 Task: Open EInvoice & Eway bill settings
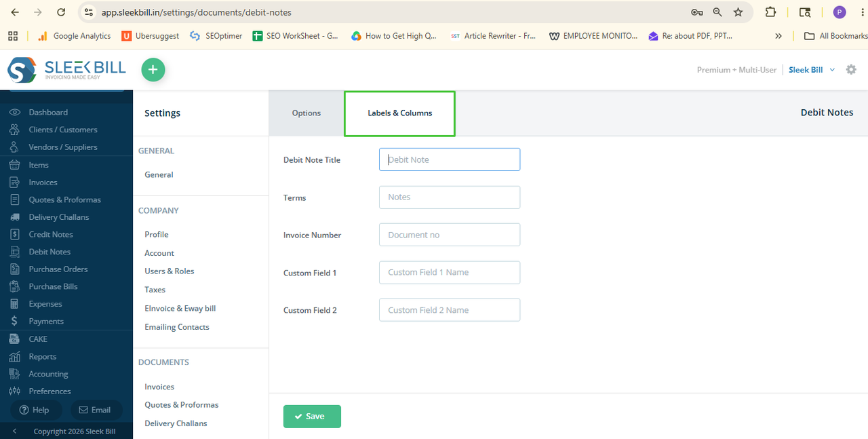[x=180, y=308]
